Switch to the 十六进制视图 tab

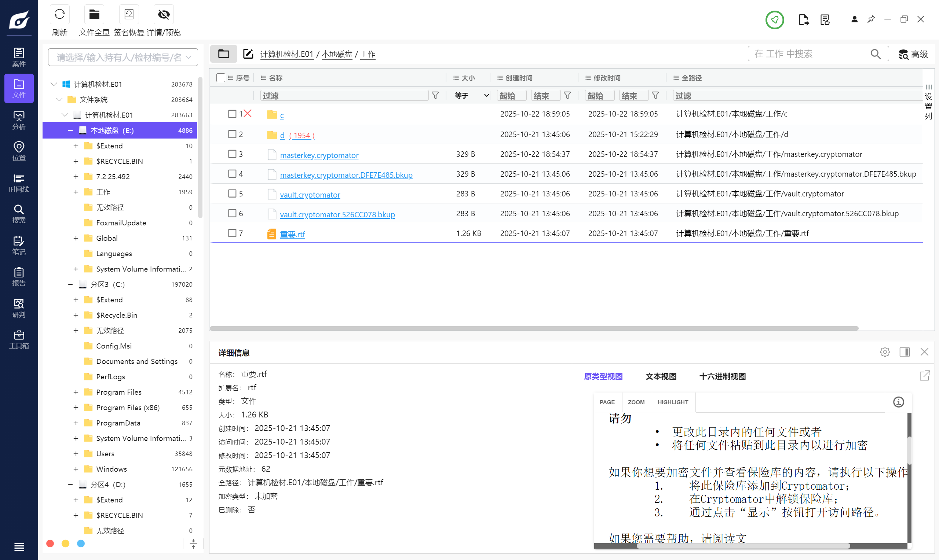[722, 376]
